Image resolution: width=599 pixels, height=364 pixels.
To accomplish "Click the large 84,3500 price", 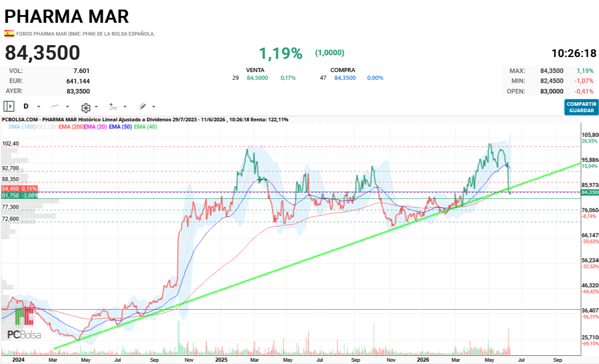I will point(42,53).
